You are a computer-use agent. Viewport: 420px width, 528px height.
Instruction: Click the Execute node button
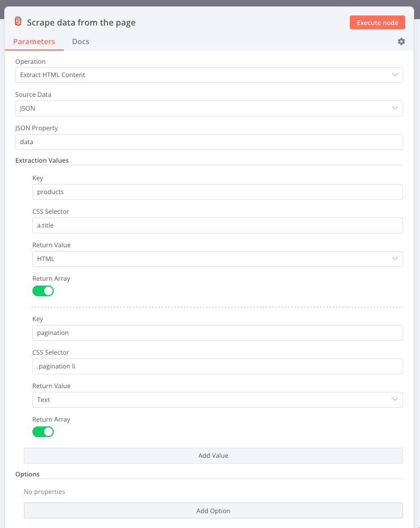(377, 22)
